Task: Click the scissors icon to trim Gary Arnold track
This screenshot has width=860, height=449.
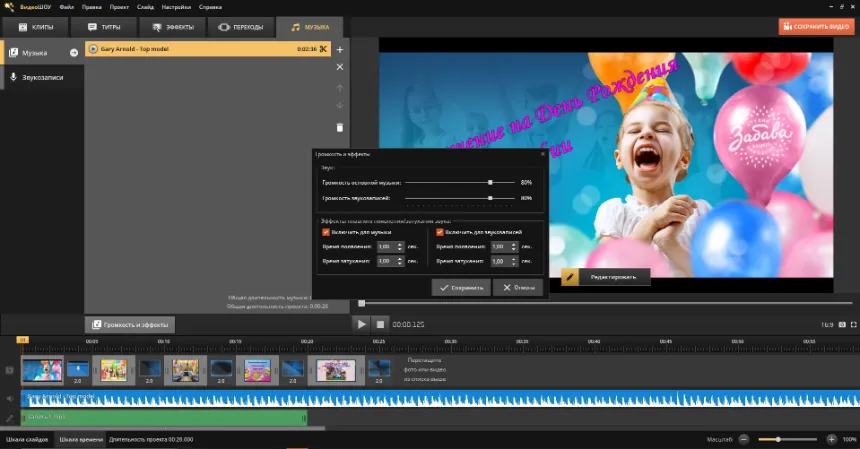Action: [x=323, y=48]
